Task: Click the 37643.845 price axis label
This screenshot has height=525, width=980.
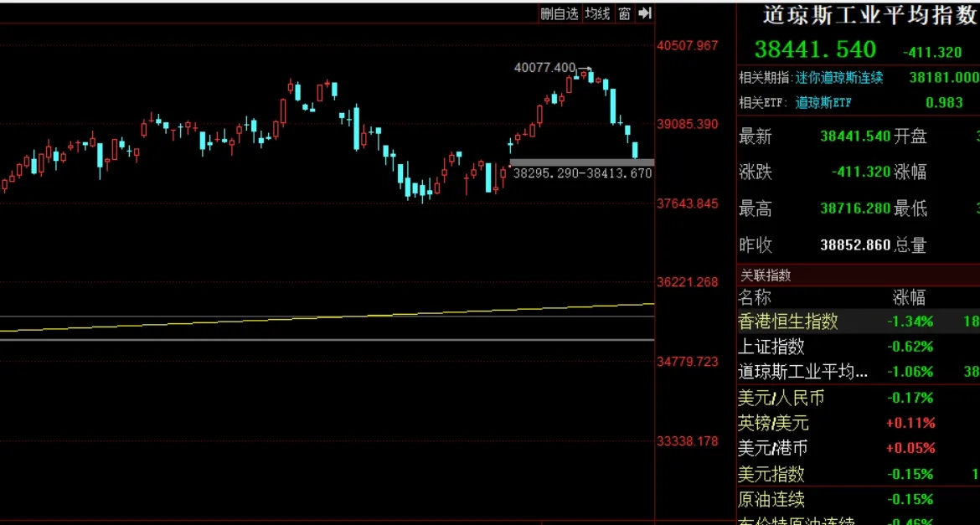Action: (688, 203)
